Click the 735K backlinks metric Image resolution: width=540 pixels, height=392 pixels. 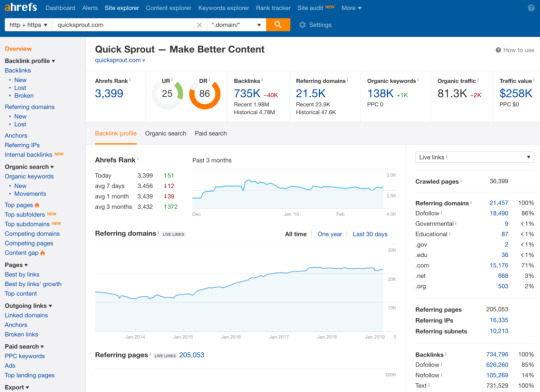(x=247, y=93)
